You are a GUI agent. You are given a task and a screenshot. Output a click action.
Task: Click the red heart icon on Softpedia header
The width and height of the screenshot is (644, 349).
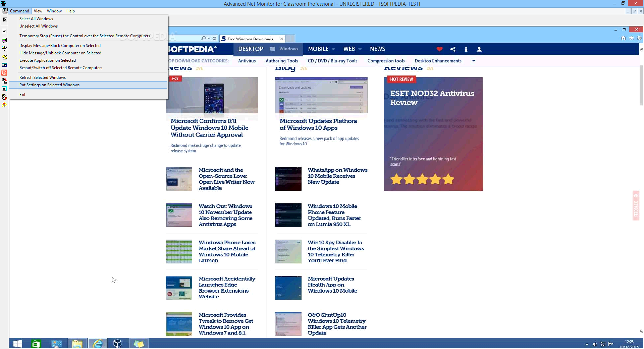click(439, 49)
